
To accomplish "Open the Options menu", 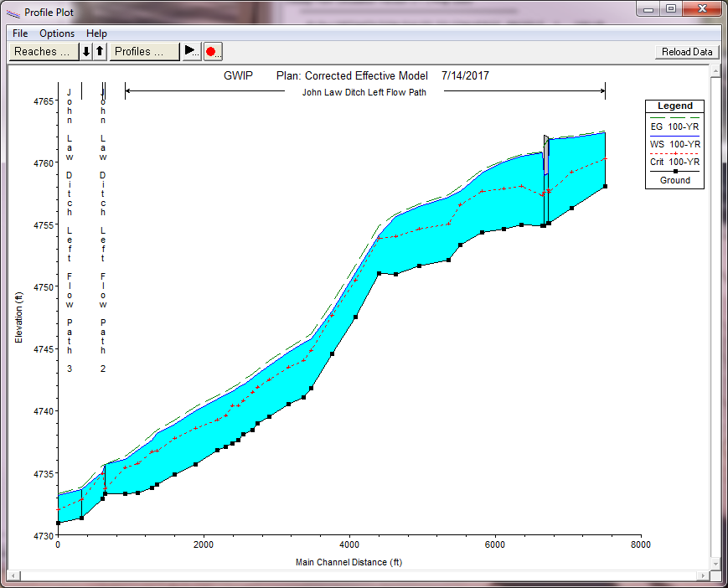I will [x=57, y=34].
